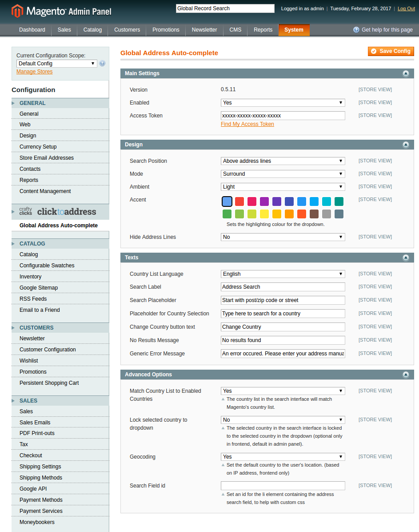
Task: Select the indigo accent swatch
Action: [x=289, y=202]
